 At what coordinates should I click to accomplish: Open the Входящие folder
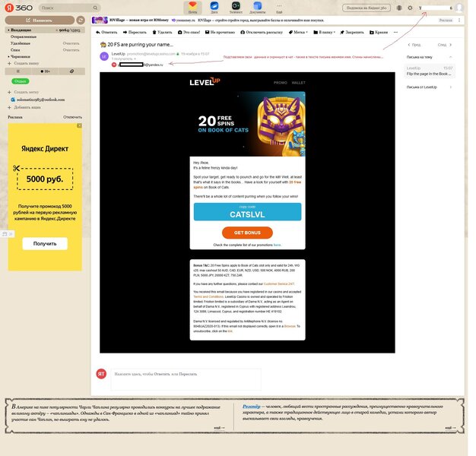(x=21, y=30)
